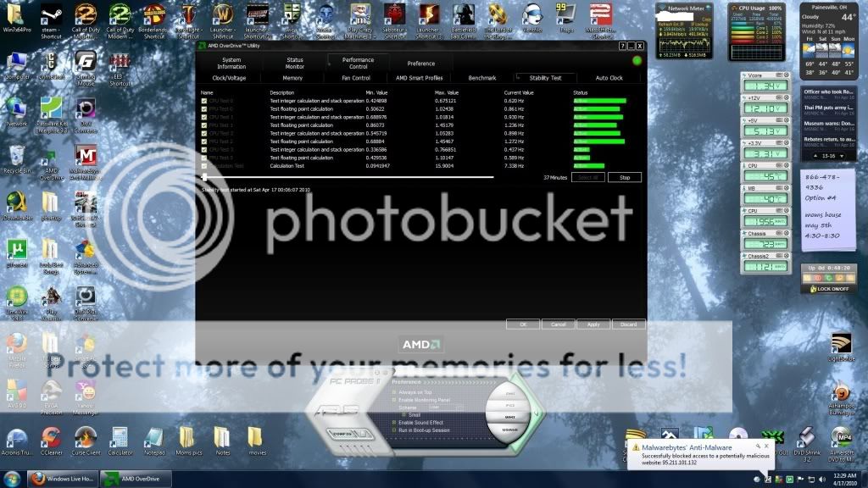
Task: Click Cancel in AMD OverDrive
Action: [x=558, y=324]
